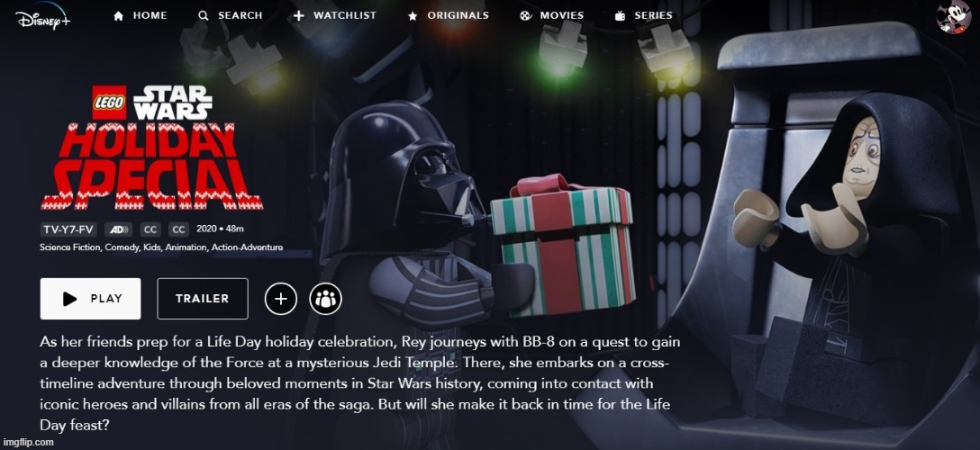Click the audio description AD badge

[117, 229]
